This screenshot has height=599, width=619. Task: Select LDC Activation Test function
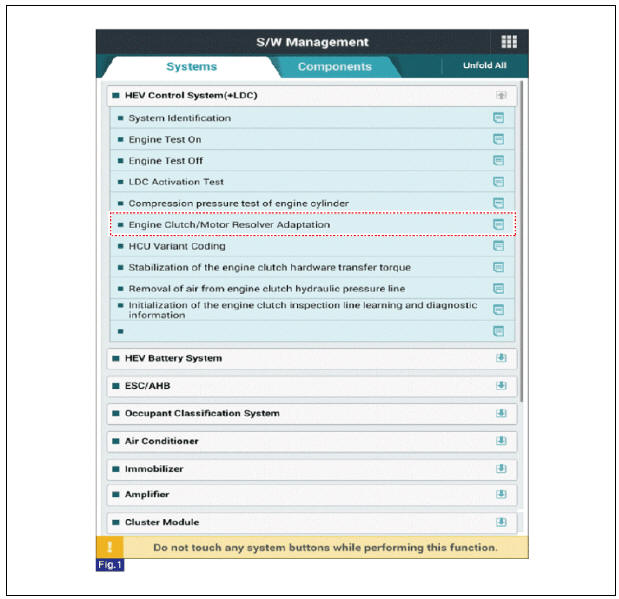312,182
